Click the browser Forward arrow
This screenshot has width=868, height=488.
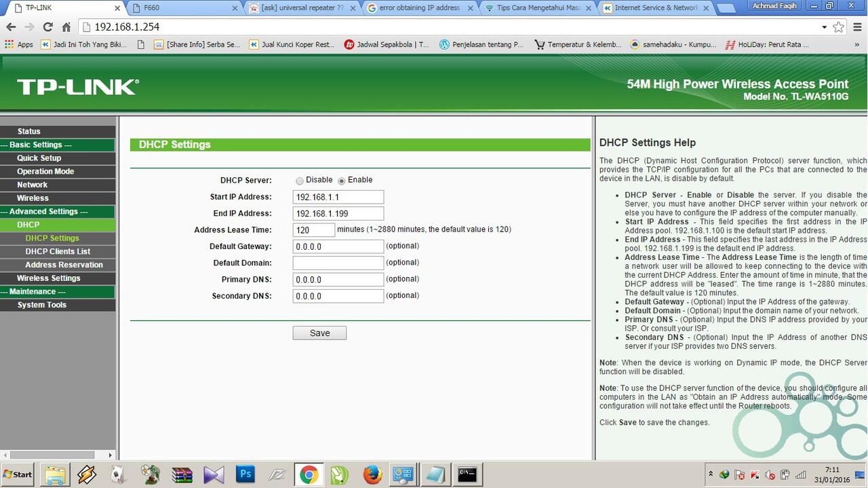click(29, 27)
